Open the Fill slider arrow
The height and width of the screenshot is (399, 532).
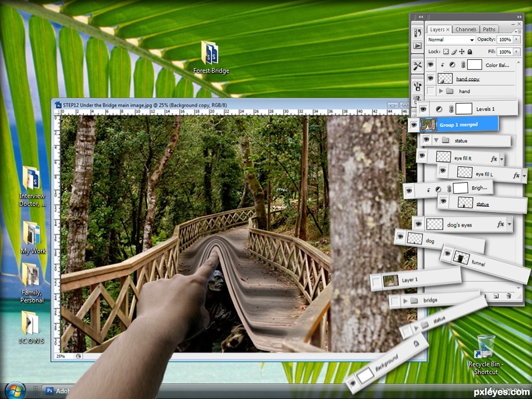[x=517, y=51]
